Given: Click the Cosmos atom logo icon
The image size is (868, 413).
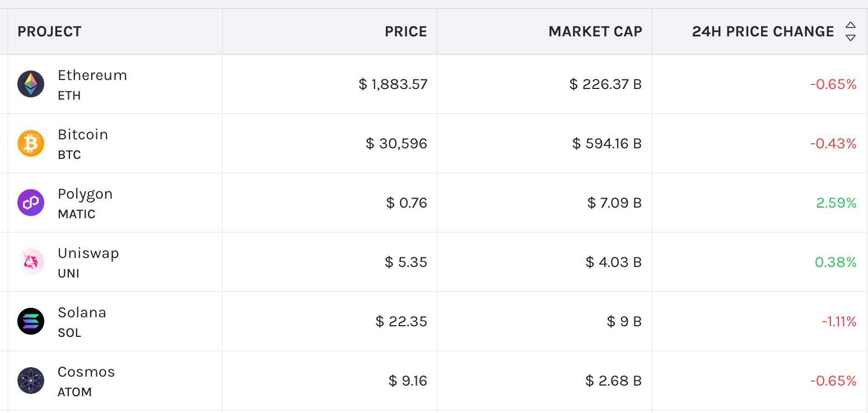Looking at the screenshot, I should click(31, 381).
